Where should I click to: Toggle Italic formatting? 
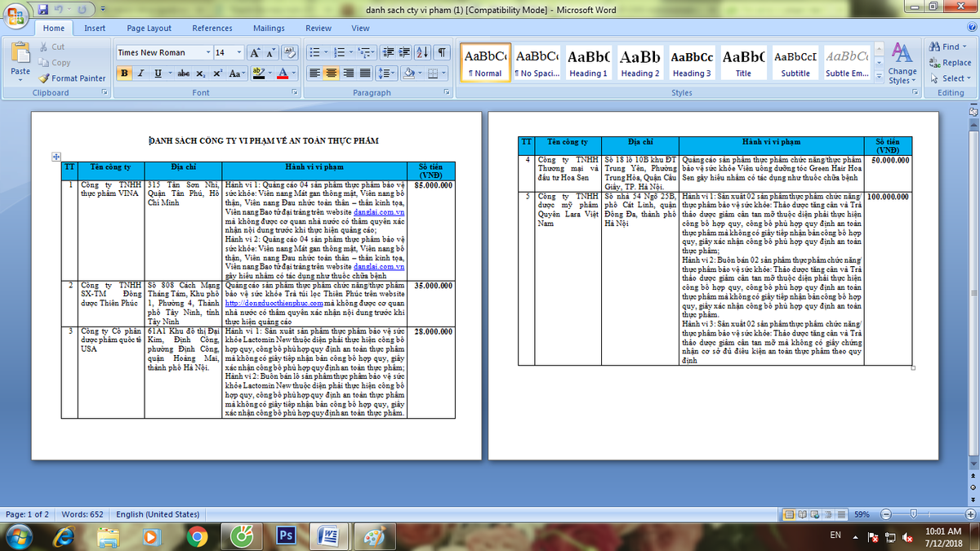(x=141, y=73)
